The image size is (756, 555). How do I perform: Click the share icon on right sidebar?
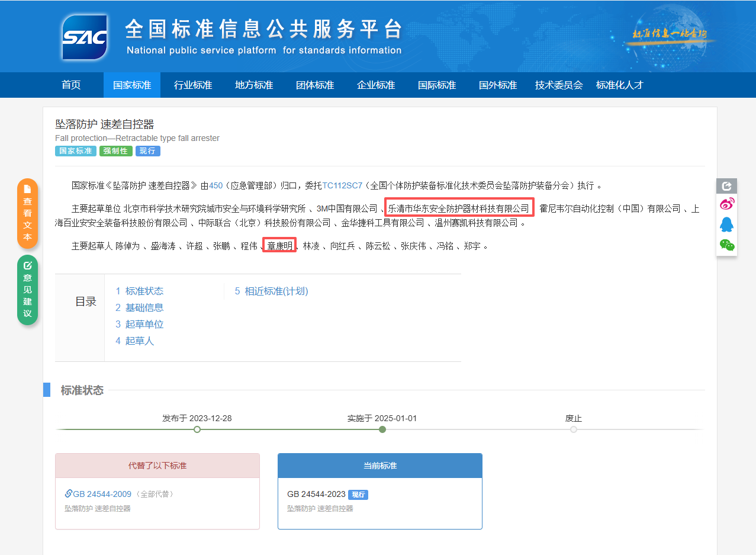[726, 186]
